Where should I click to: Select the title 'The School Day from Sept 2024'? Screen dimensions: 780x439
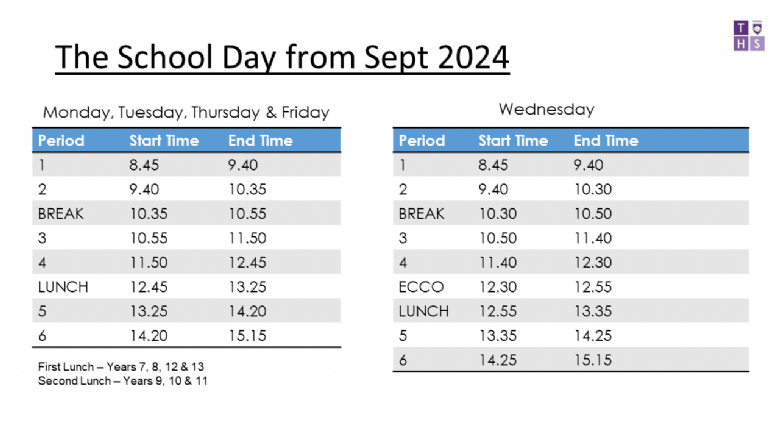[282, 57]
